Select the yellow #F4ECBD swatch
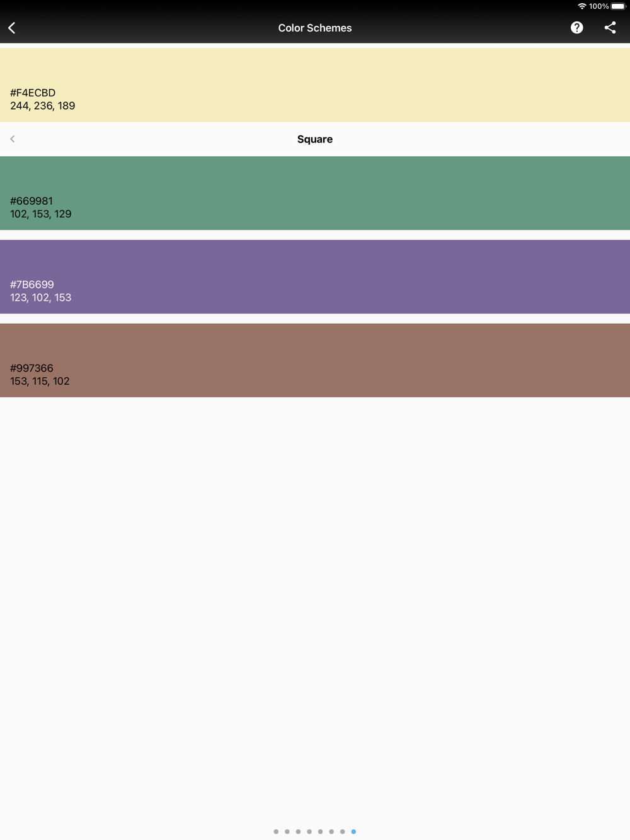Image resolution: width=630 pixels, height=840 pixels. point(315,85)
